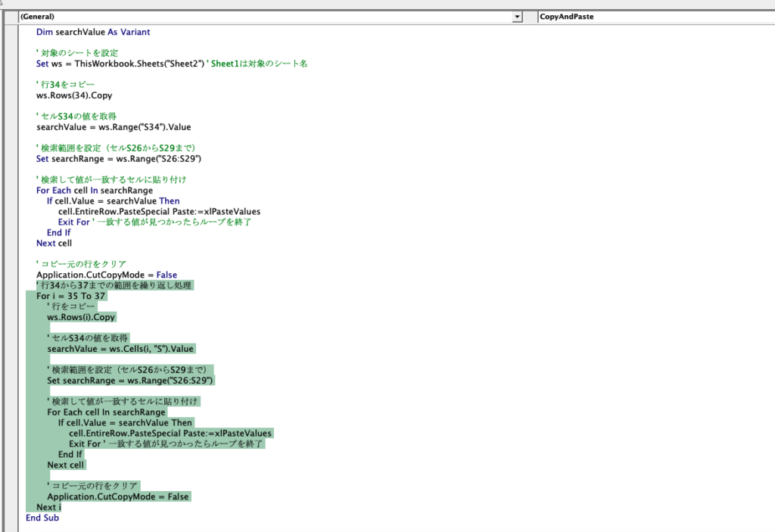Click the 'Dim searchValue As Variant' line
The height and width of the screenshot is (532, 775).
click(x=93, y=33)
